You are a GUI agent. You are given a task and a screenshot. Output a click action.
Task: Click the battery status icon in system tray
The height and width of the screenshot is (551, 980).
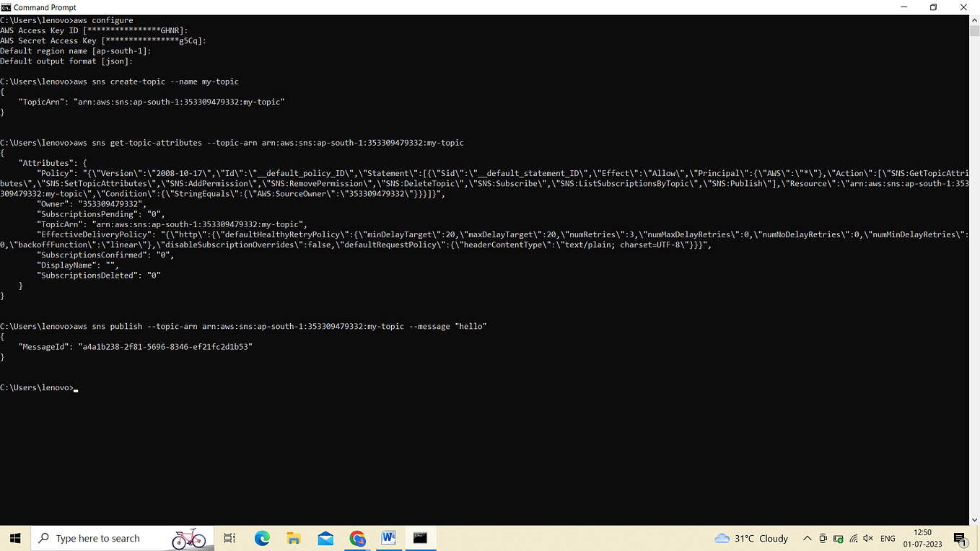pyautogui.click(x=838, y=538)
